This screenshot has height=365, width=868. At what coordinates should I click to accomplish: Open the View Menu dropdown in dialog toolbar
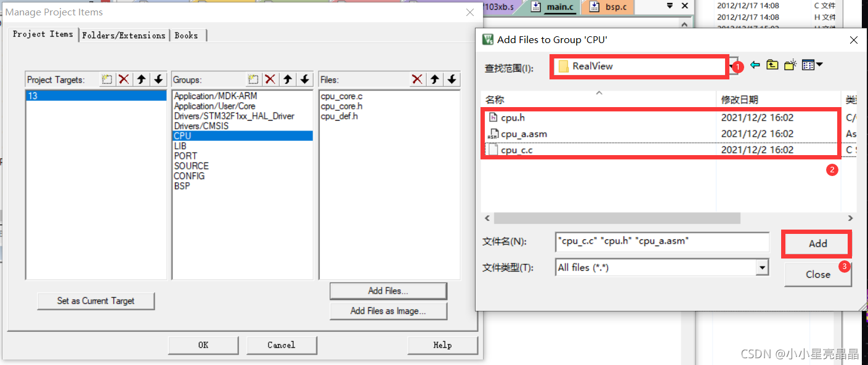click(x=813, y=65)
